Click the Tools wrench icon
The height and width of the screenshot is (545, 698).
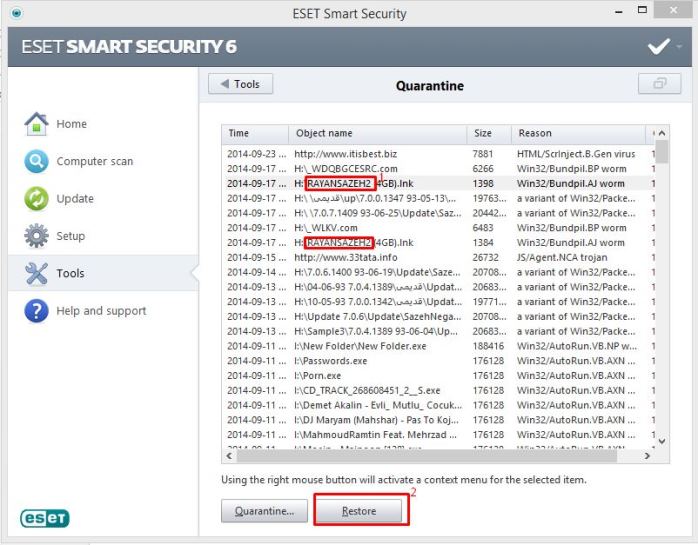point(34,274)
